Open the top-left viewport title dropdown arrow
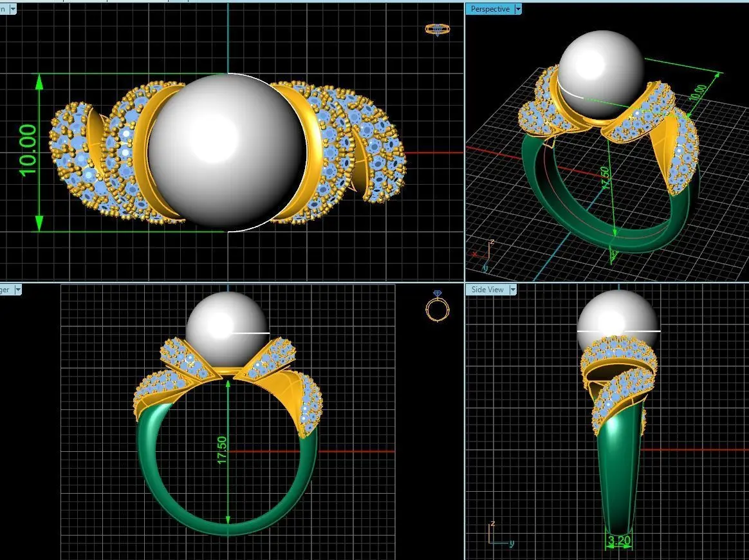 [12, 9]
